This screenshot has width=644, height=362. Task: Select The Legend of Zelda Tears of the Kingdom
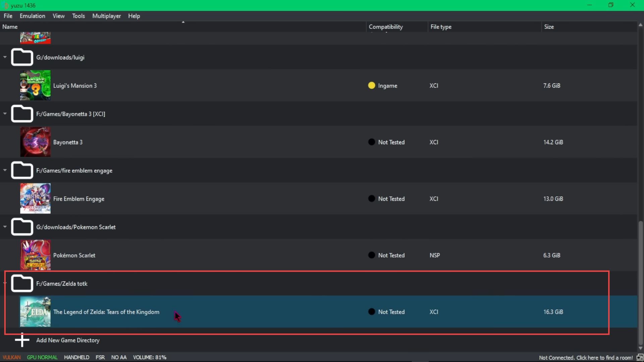[106, 312]
